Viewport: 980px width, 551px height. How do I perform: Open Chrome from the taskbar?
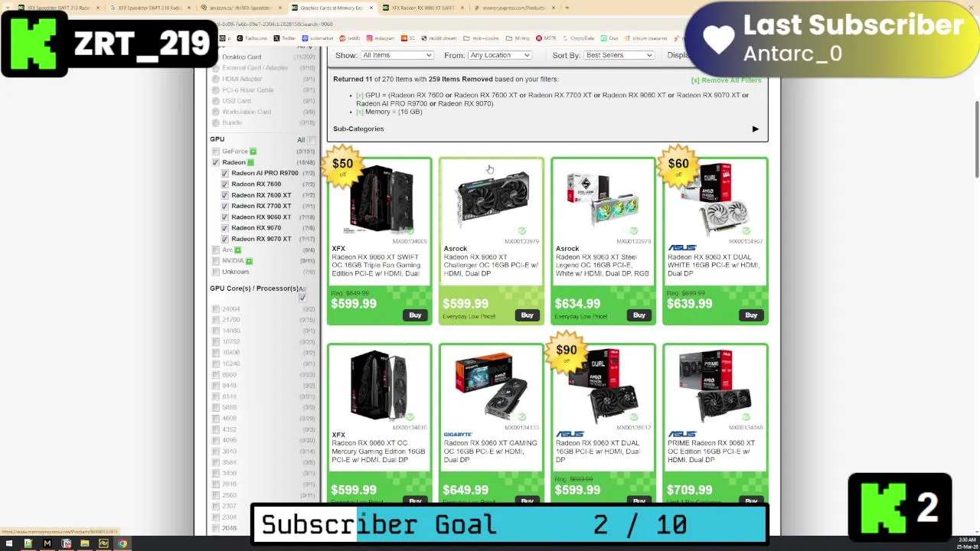coord(122,544)
